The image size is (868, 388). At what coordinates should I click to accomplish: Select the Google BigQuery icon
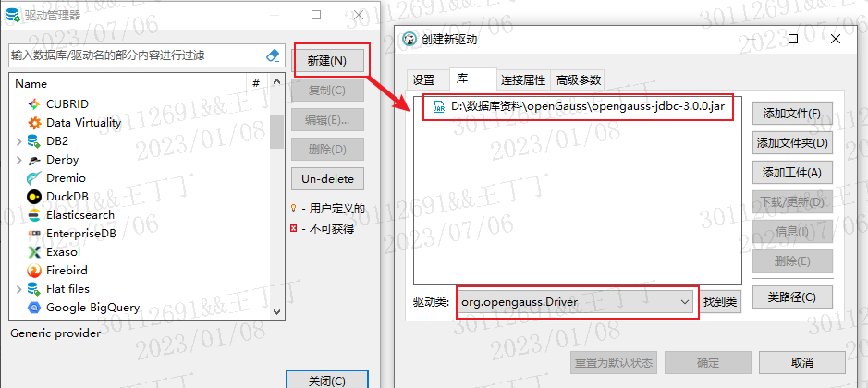(34, 308)
